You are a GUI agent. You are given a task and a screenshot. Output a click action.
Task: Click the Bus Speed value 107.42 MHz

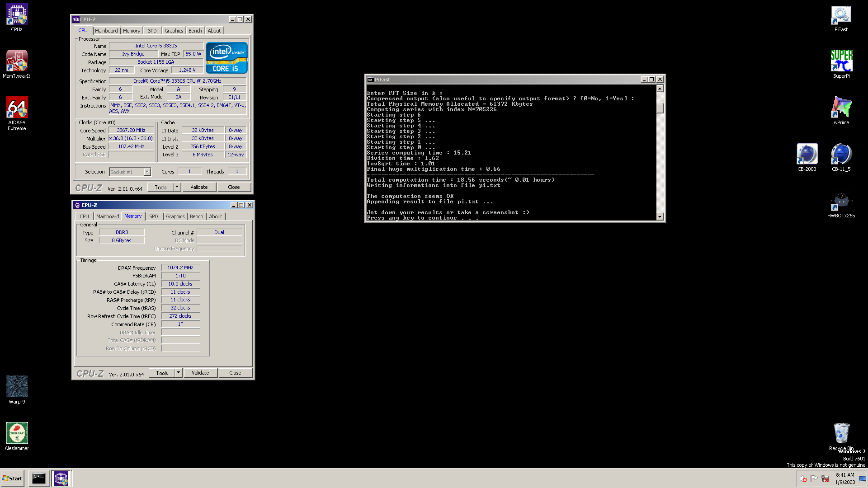[x=131, y=146]
